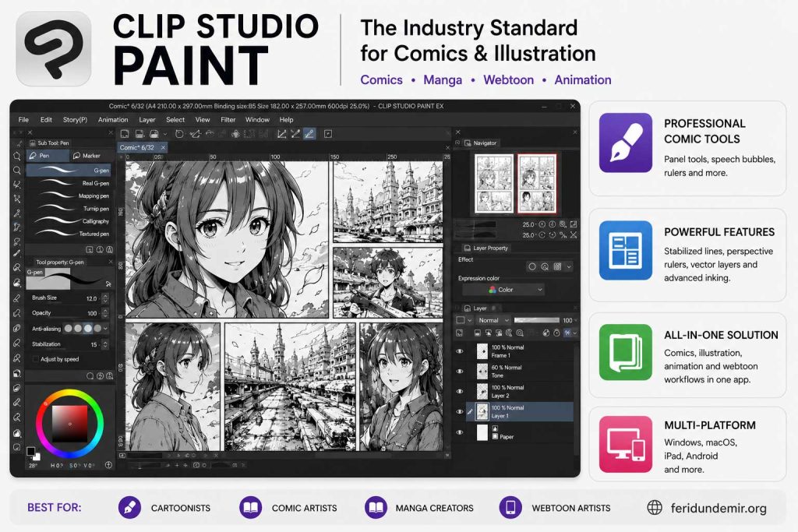Click the plus circle icon beside HSV values
Image resolution: width=798 pixels, height=532 pixels.
(108, 465)
